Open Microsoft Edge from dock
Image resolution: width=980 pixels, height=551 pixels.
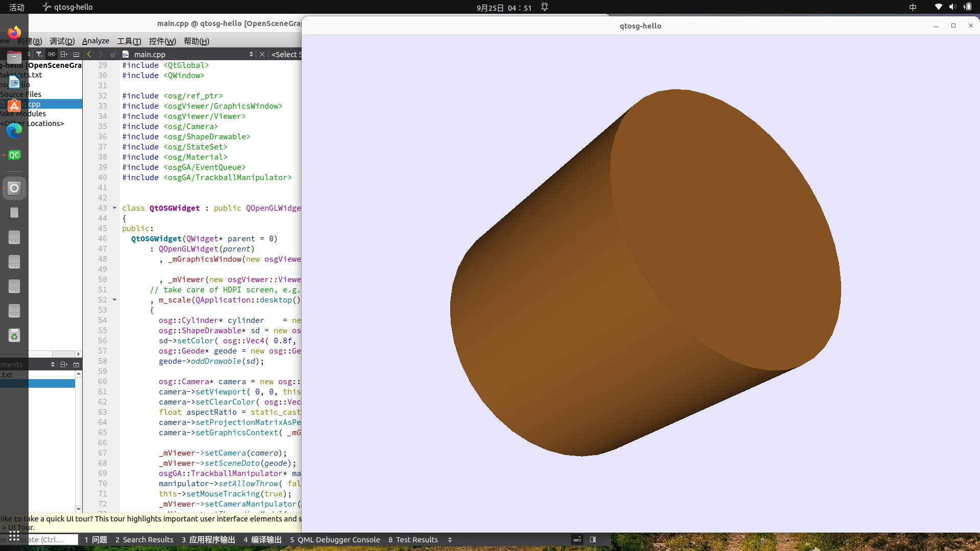[x=14, y=131]
